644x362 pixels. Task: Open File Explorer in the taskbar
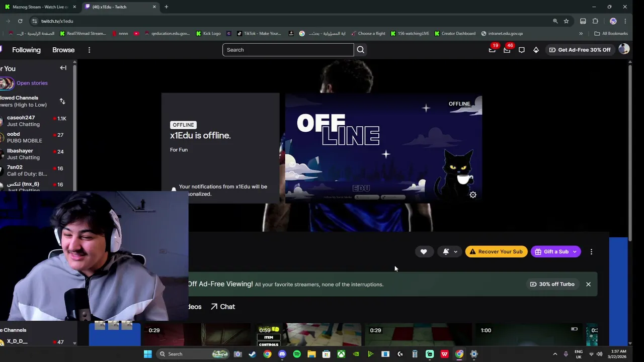point(311,354)
